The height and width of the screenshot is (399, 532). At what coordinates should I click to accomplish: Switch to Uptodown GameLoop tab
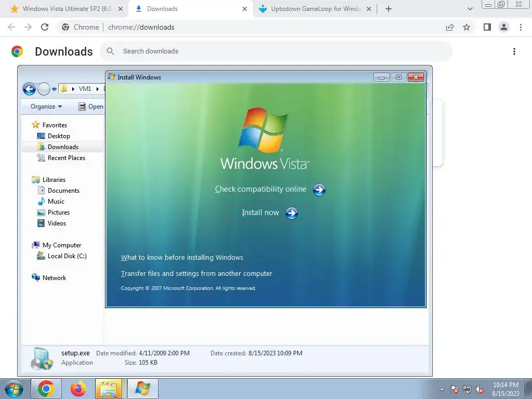pyautogui.click(x=314, y=9)
